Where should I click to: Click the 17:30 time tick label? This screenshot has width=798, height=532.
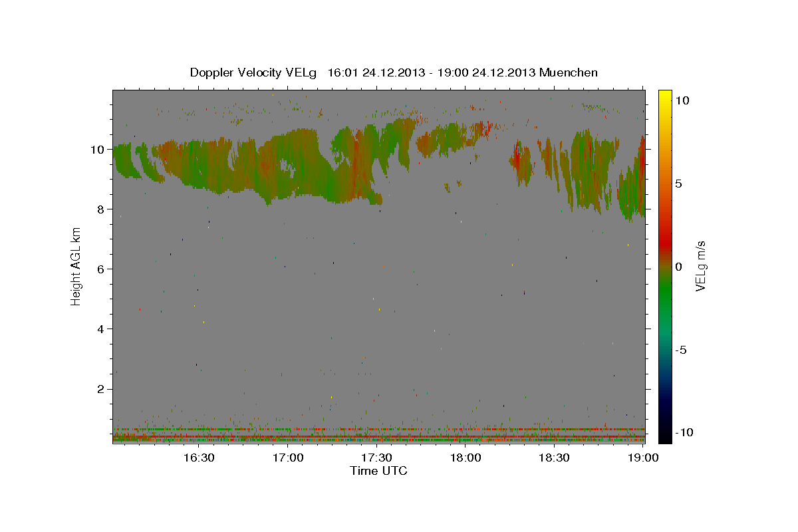pos(376,458)
